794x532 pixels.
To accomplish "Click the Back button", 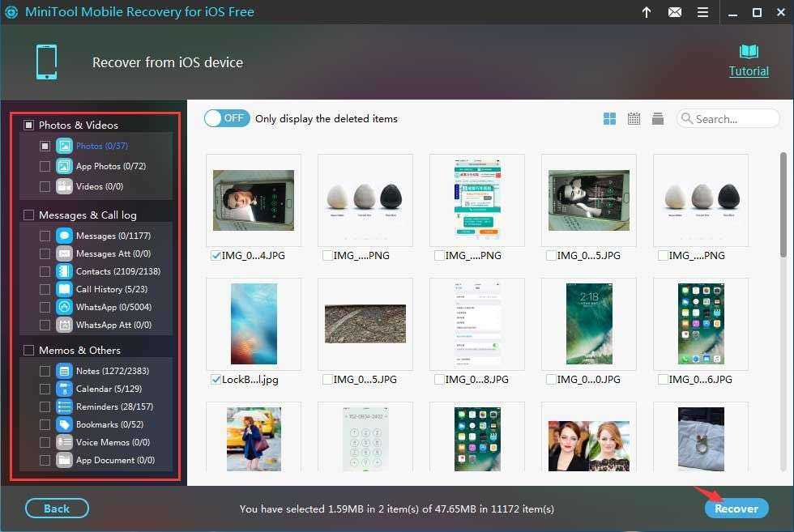I will tap(57, 509).
